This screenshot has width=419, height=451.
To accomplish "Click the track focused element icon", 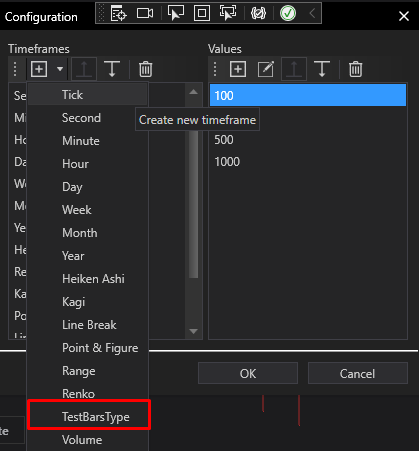I will [228, 13].
